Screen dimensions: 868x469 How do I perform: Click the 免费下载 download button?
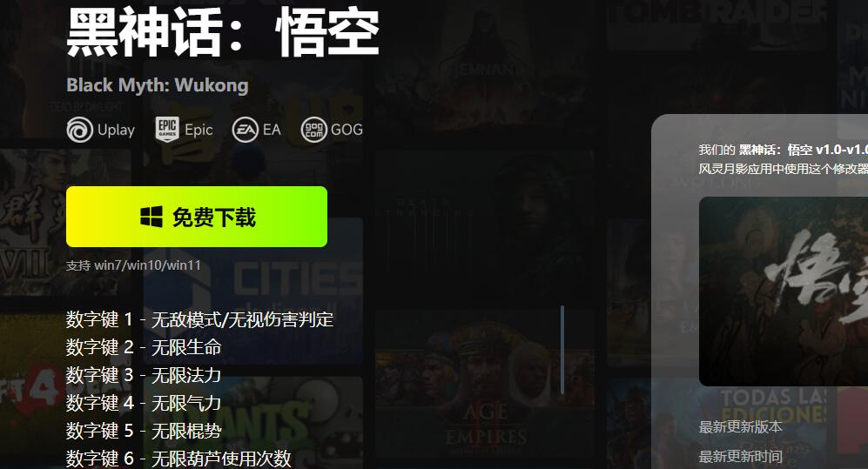tap(197, 217)
